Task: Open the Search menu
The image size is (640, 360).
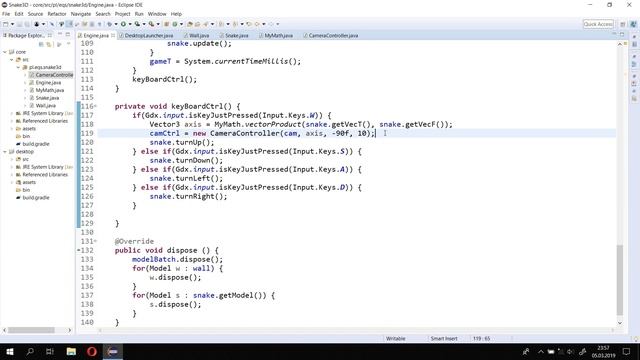Action: coord(103,14)
